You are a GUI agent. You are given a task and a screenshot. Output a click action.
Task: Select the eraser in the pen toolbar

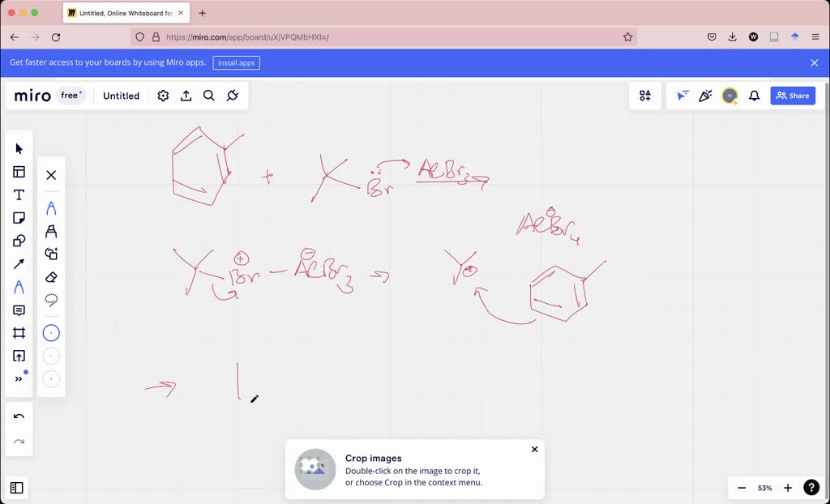tap(51, 276)
